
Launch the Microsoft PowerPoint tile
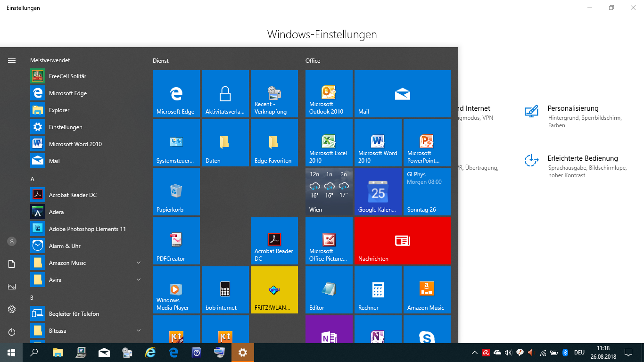[x=427, y=143]
